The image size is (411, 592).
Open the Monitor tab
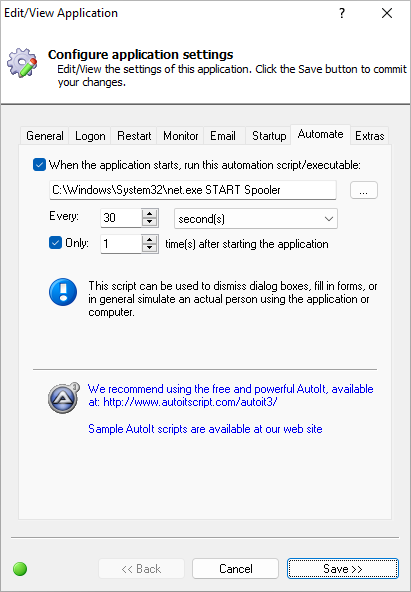(180, 136)
